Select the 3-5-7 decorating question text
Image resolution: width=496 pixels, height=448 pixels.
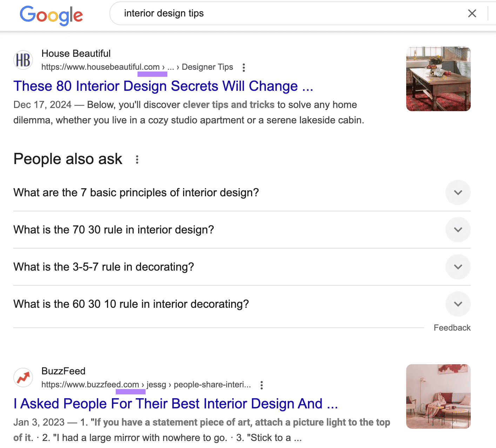pyautogui.click(x=103, y=267)
